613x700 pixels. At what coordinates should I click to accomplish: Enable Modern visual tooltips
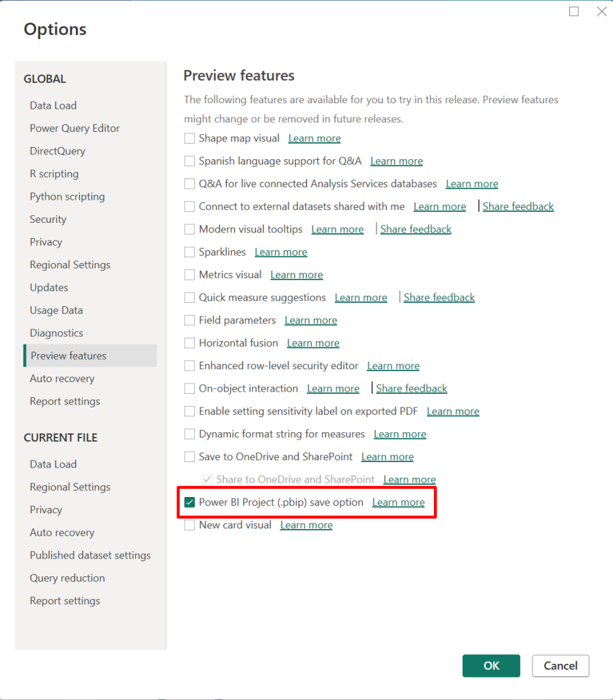[189, 229]
